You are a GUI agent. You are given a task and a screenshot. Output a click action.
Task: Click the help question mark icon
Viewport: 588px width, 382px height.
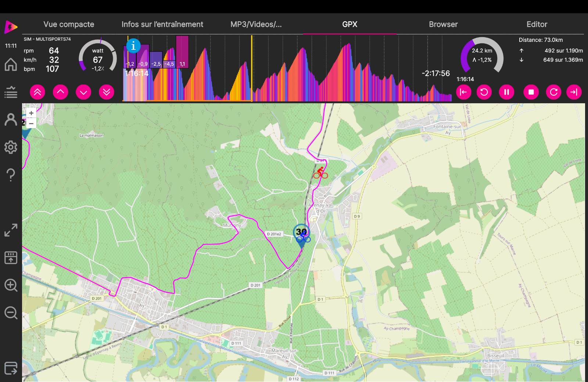click(11, 175)
